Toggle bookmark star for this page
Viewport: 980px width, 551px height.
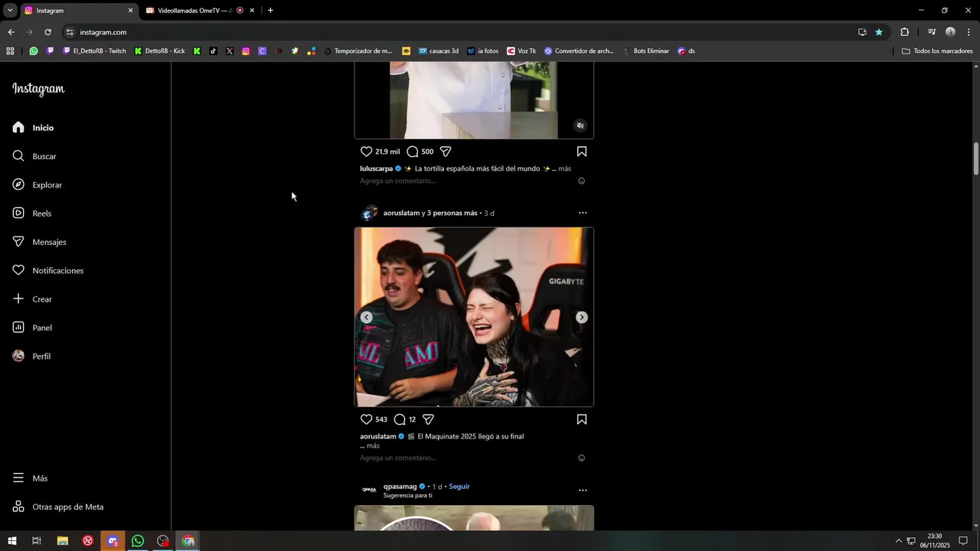(x=879, y=32)
